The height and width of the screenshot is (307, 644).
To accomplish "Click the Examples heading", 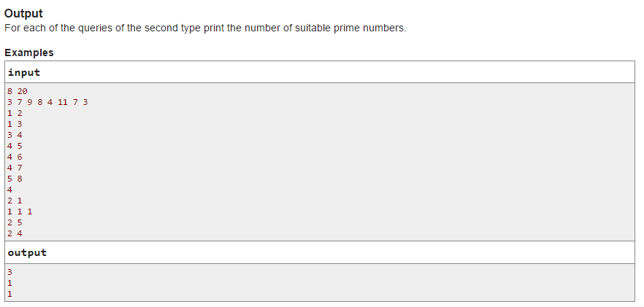I will tap(28, 53).
